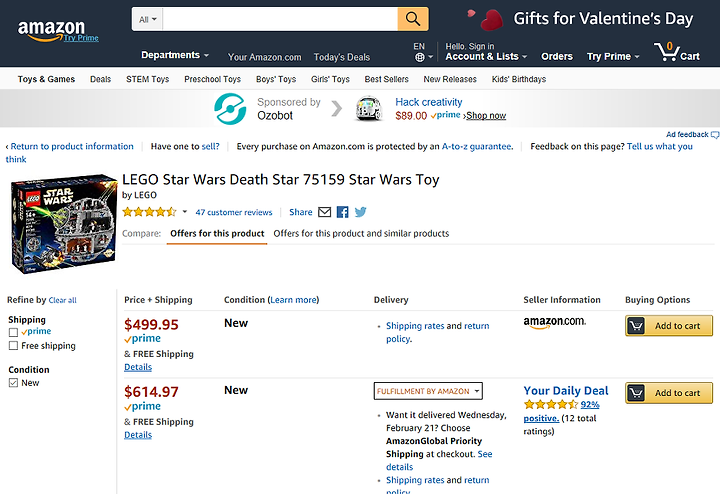The height and width of the screenshot is (494, 720).
Task: Click into the search input field
Action: (x=280, y=19)
